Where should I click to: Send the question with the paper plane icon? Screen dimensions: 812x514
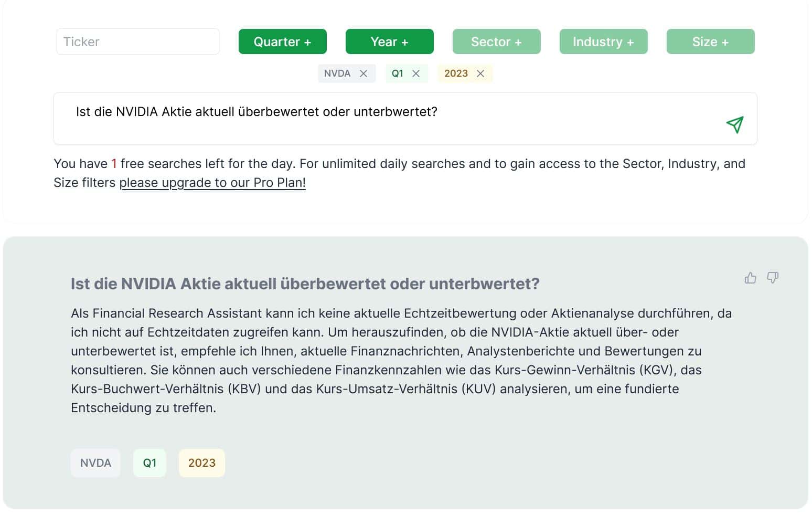735,124
